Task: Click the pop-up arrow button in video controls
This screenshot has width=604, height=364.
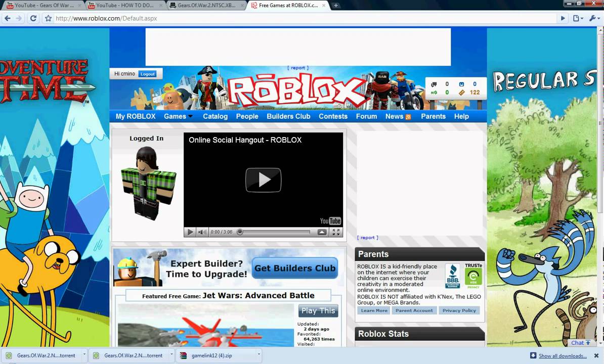Action: pyautogui.click(x=322, y=232)
